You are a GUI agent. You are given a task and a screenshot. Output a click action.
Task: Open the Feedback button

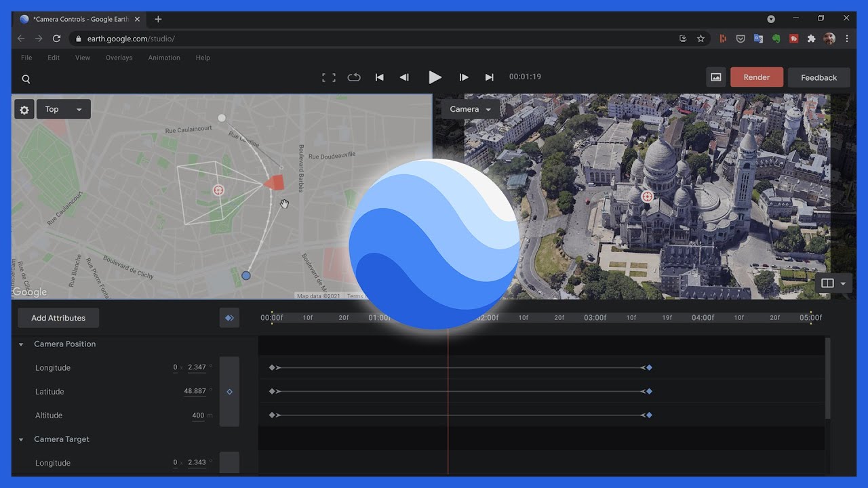[819, 77]
